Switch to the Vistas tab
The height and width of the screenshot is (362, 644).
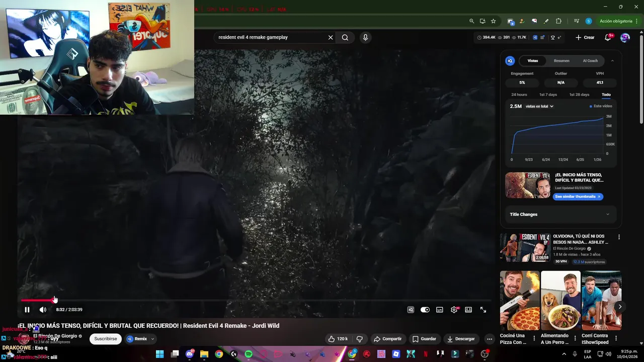533,61
